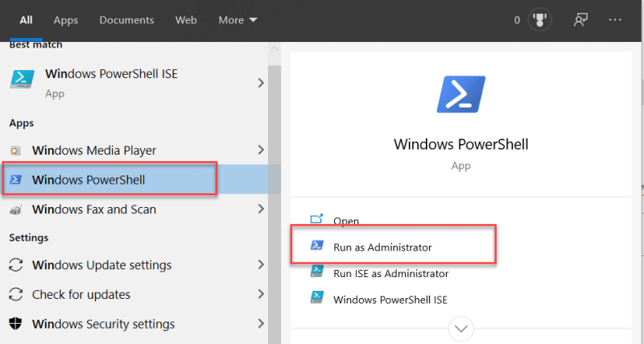Viewport: 644px width, 344px height.
Task: Expand Windows PowerShell ISE result arrow
Action: pyautogui.click(x=260, y=83)
